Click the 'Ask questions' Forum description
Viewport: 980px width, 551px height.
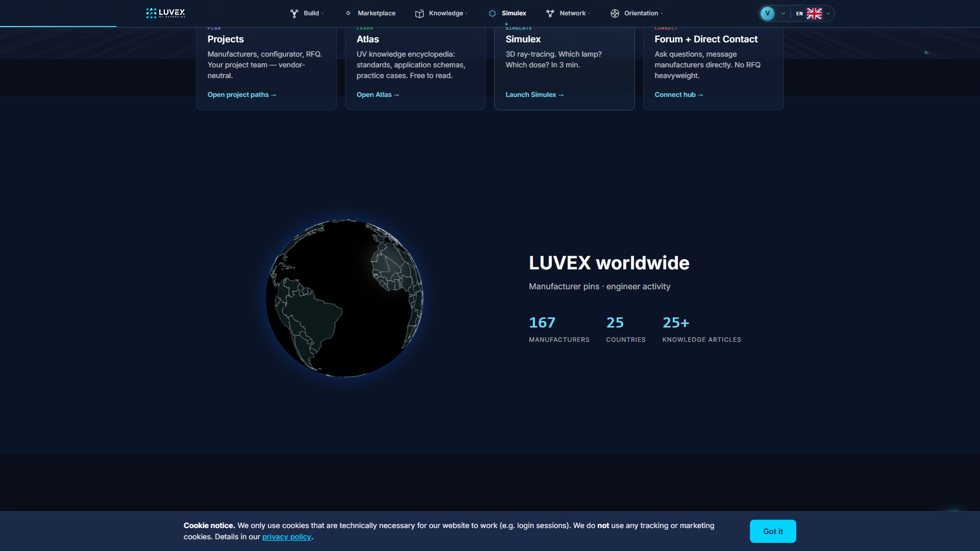[707, 65]
